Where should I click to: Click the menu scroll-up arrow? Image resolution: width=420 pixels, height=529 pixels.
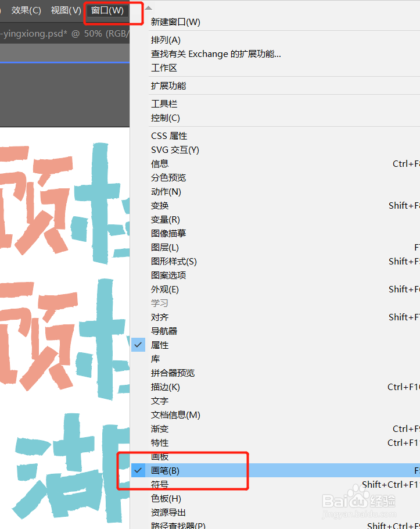[148, 8]
